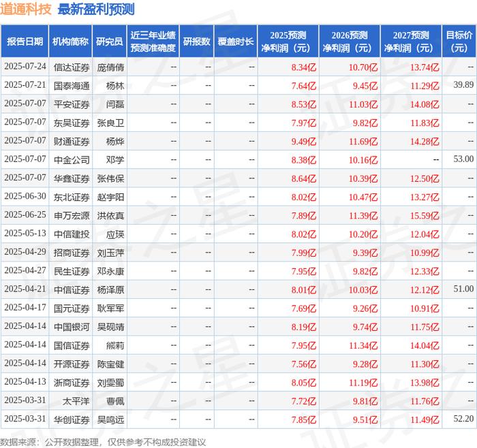Select analyst 张伟保

(x=110, y=178)
